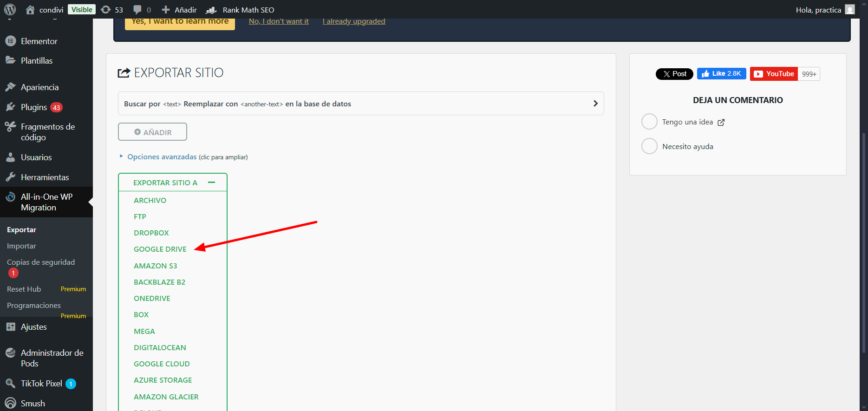This screenshot has height=411, width=868.
Task: Click the external link icon beside Tengo una idea
Action: pos(721,122)
